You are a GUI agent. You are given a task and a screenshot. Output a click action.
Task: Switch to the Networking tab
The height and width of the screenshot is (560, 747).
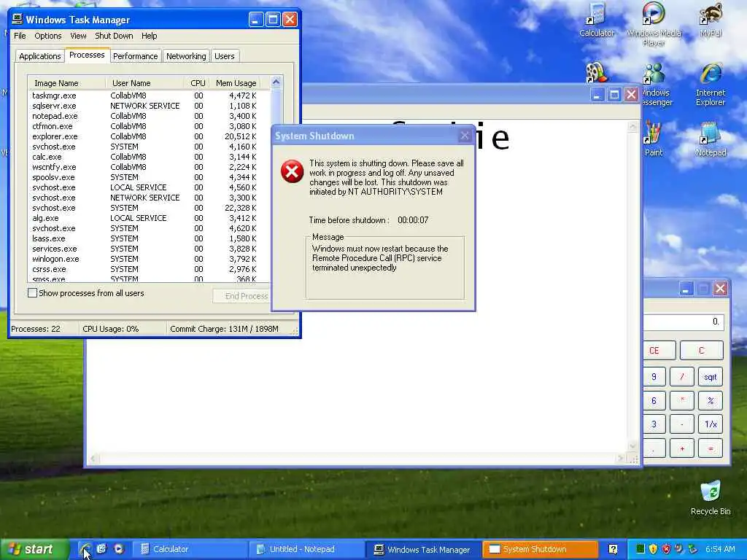pos(186,56)
